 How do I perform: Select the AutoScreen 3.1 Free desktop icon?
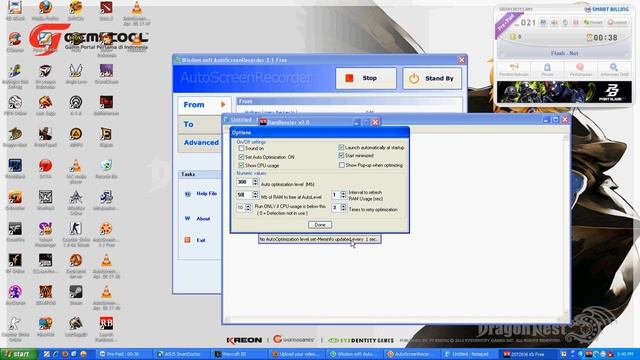106,229
